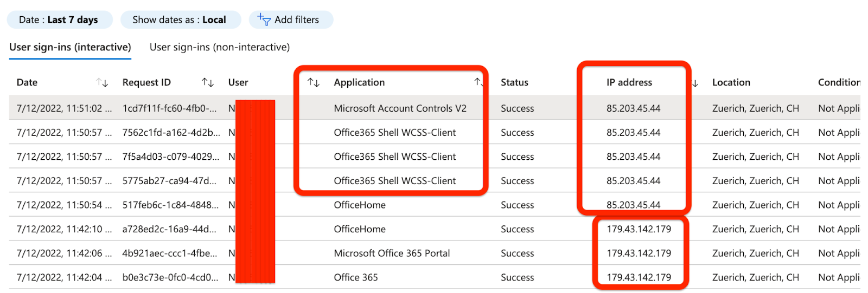Screen dimensions: 868x293
Task: Click the 7/12/2022, 11:50:54 date cell
Action: point(64,205)
